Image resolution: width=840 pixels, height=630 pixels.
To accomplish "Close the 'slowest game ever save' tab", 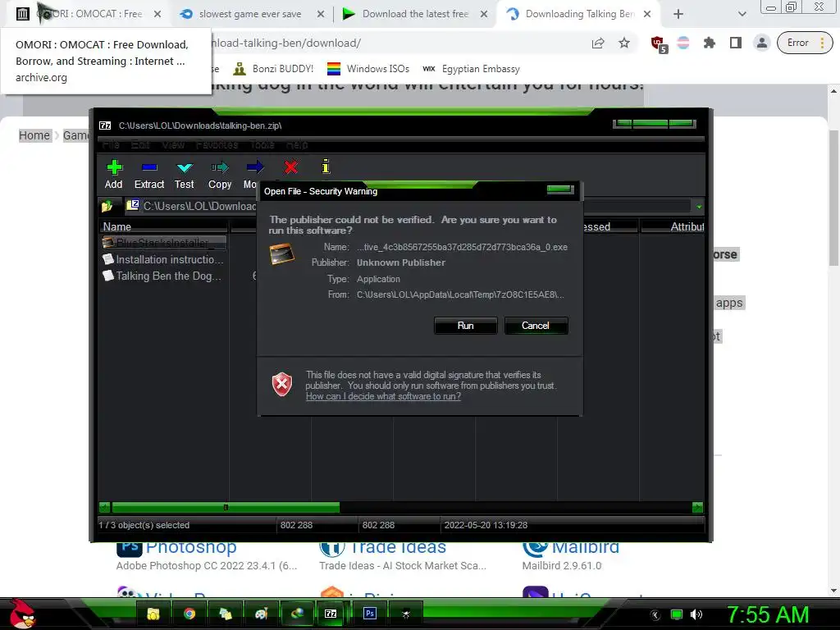I will click(x=321, y=14).
